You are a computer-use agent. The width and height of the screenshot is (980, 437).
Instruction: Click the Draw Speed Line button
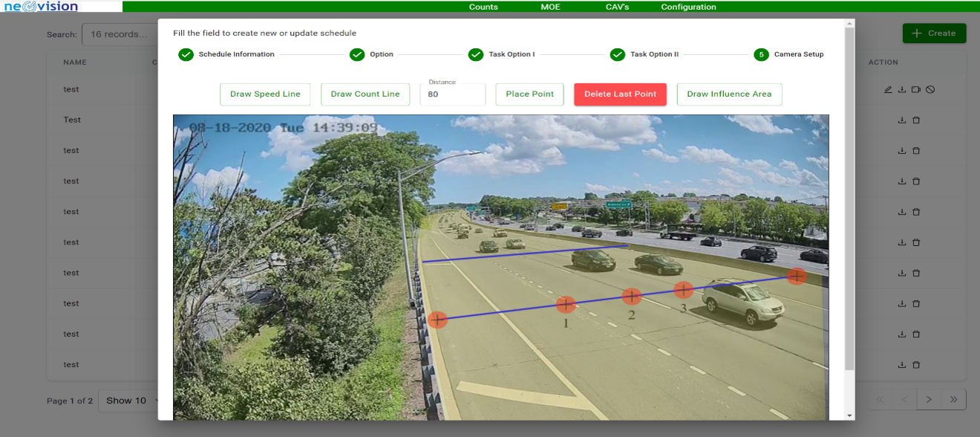click(265, 94)
